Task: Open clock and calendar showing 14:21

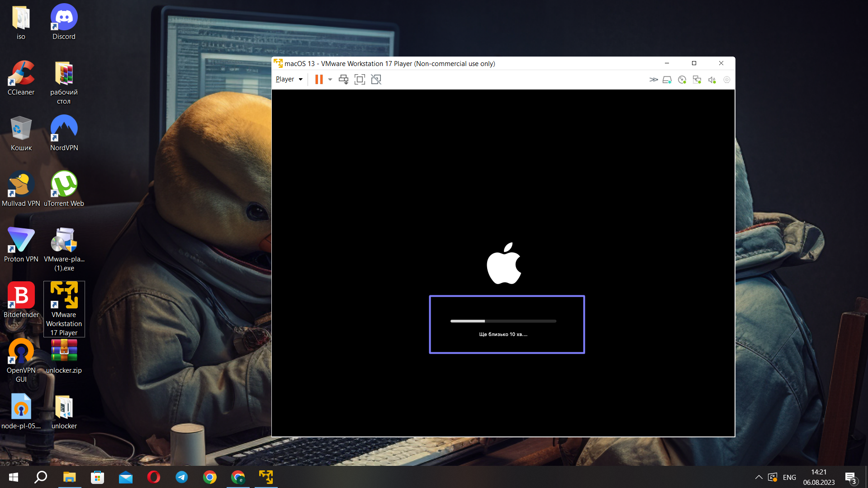Action: pos(819,477)
